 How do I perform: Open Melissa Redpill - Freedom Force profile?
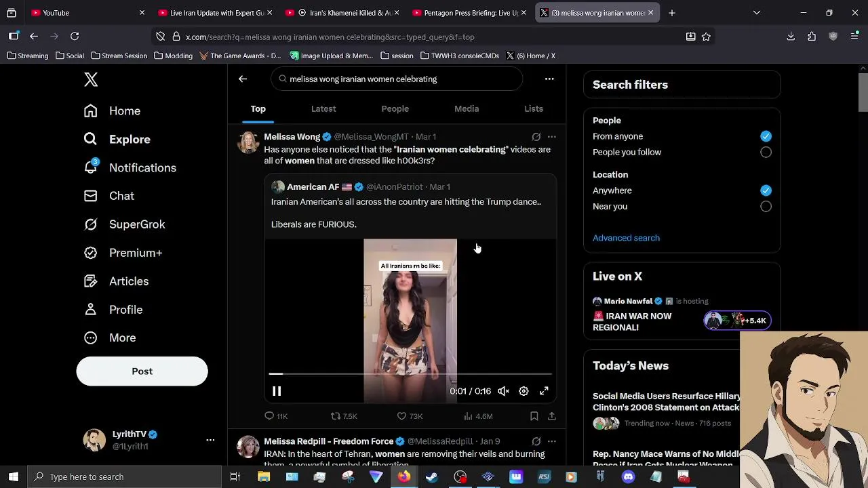(328, 441)
